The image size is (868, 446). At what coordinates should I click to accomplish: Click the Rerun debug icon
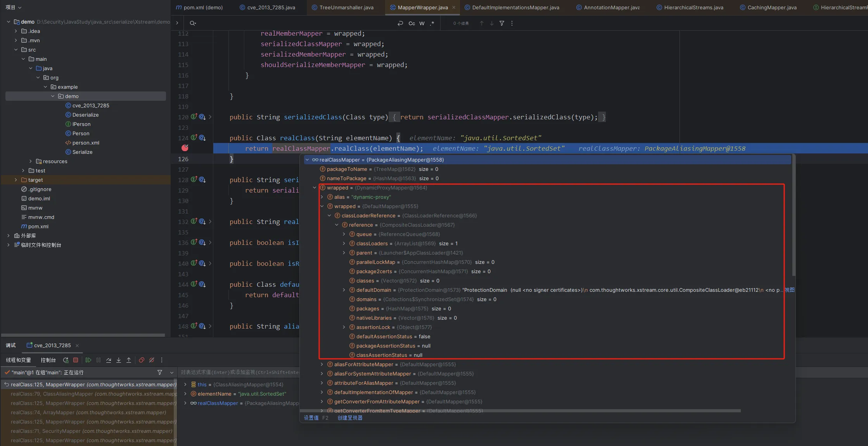click(66, 360)
